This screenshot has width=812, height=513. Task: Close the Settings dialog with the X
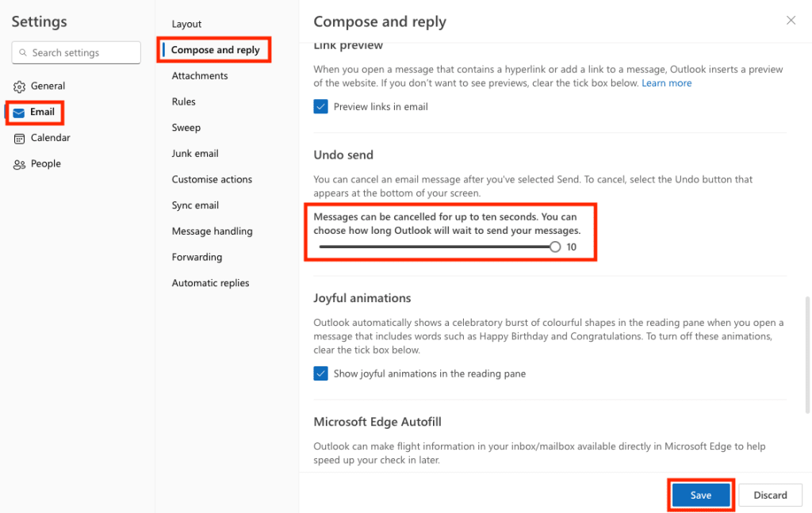[x=791, y=21]
